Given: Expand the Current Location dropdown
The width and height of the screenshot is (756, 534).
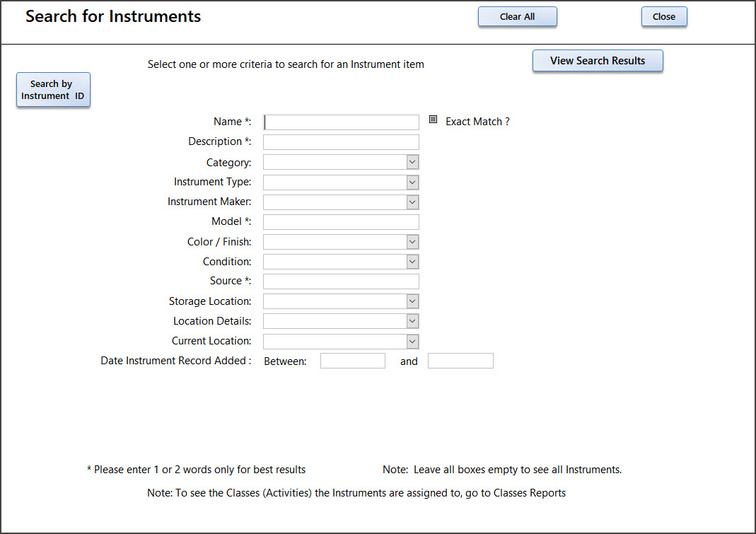Looking at the screenshot, I should (413, 342).
